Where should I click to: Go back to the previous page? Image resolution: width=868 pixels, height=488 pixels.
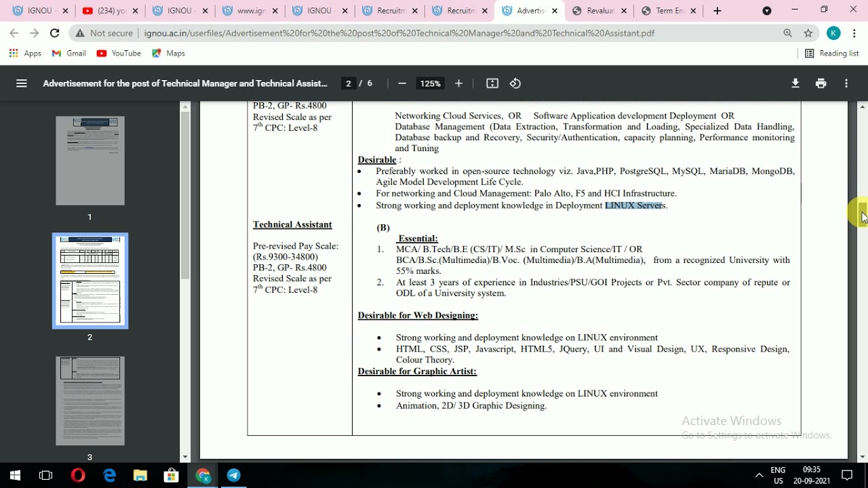[14, 33]
